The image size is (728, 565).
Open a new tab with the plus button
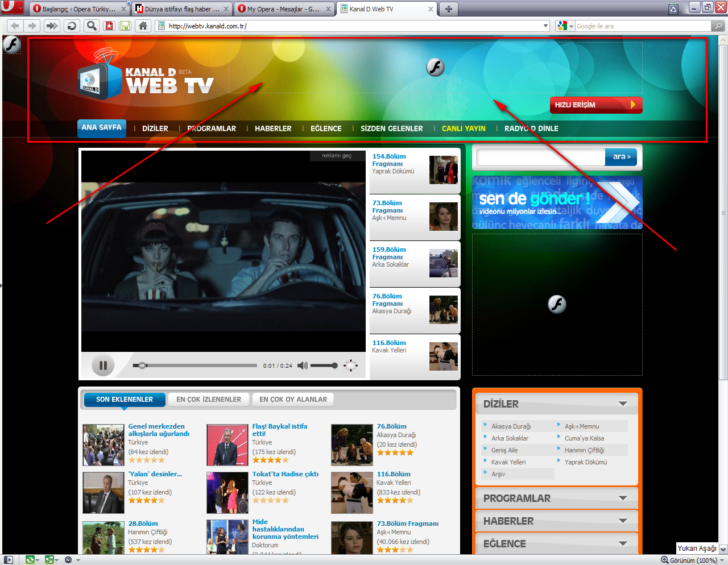[x=449, y=9]
